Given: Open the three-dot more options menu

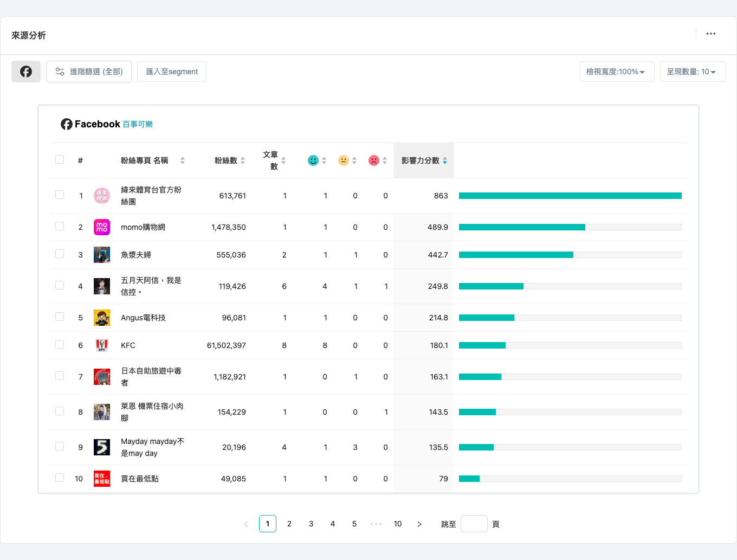Looking at the screenshot, I should pyautogui.click(x=711, y=34).
